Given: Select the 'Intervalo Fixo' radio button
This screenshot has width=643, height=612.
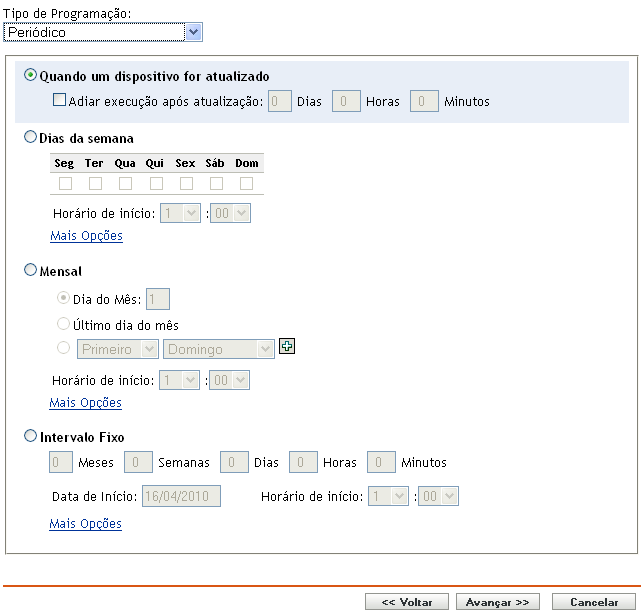Looking at the screenshot, I should [x=30, y=436].
